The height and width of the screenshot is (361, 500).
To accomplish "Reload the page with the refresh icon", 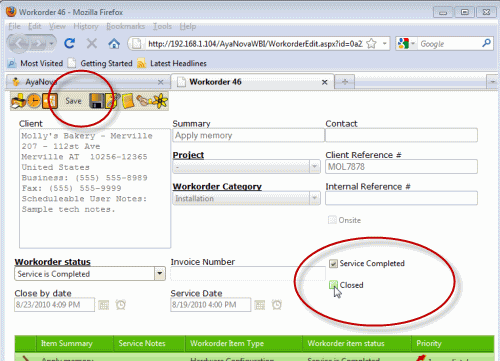I will pyautogui.click(x=70, y=43).
